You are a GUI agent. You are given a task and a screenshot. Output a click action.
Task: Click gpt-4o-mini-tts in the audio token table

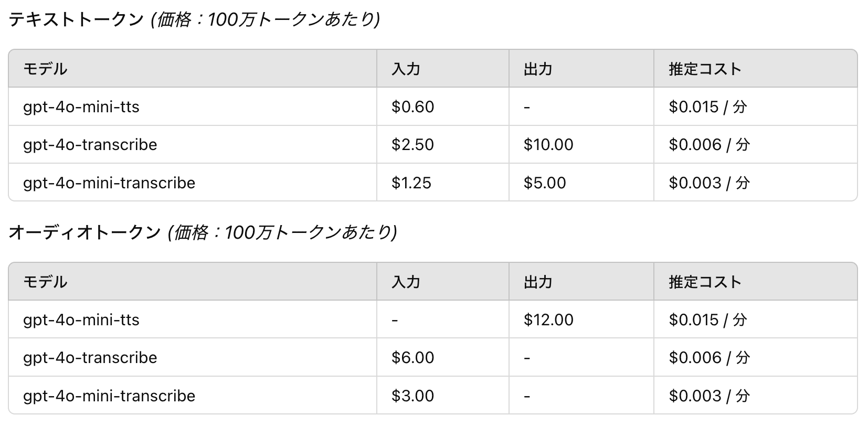coord(81,320)
